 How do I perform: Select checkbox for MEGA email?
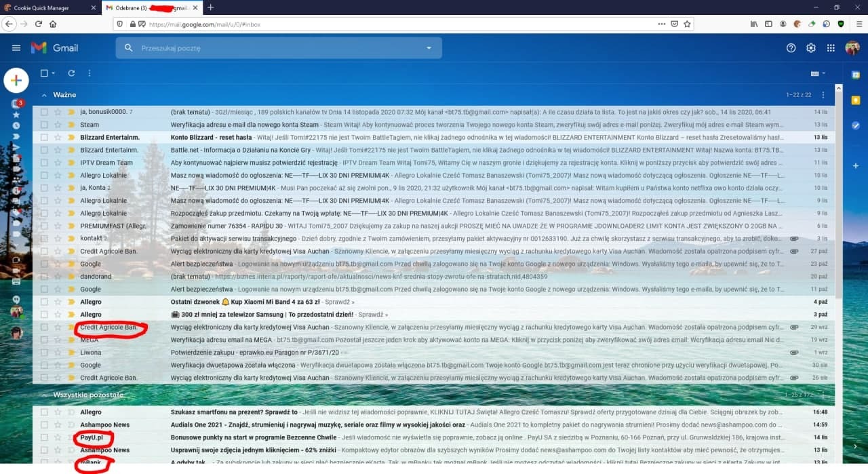(x=44, y=340)
